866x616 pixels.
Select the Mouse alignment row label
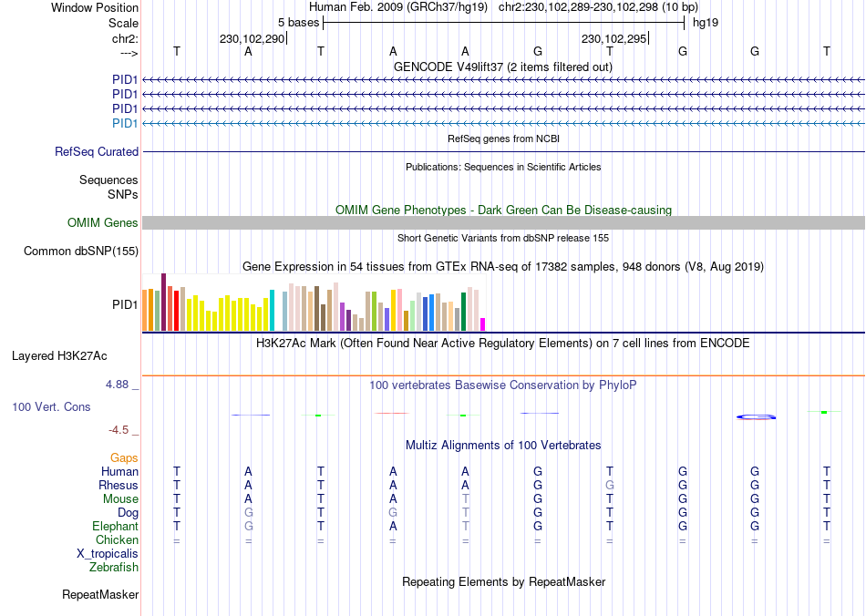pyautogui.click(x=120, y=499)
